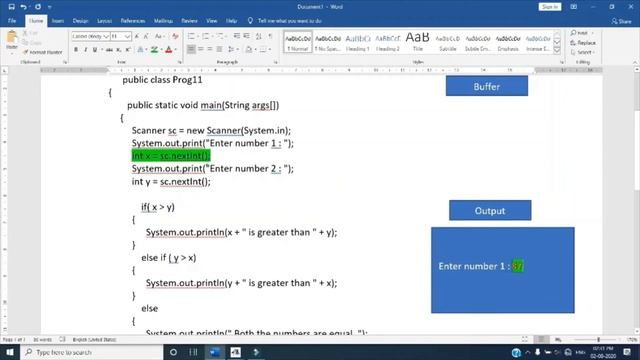
Task: Open the font name dropdown
Action: click(x=106, y=36)
